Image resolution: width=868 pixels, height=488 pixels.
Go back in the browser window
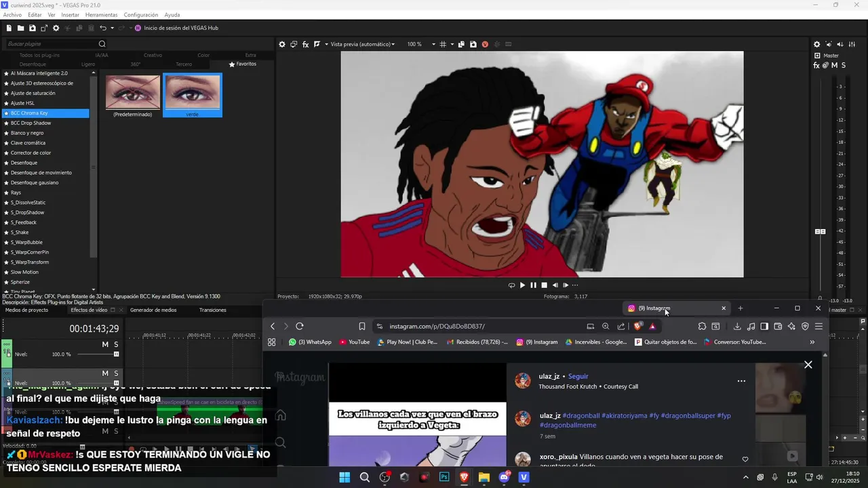[x=273, y=326]
